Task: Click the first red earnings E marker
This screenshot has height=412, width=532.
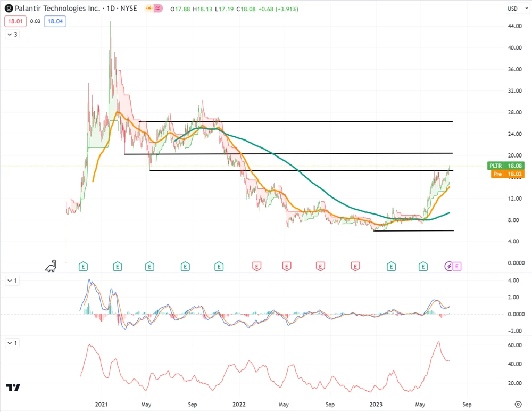Action: (256, 266)
